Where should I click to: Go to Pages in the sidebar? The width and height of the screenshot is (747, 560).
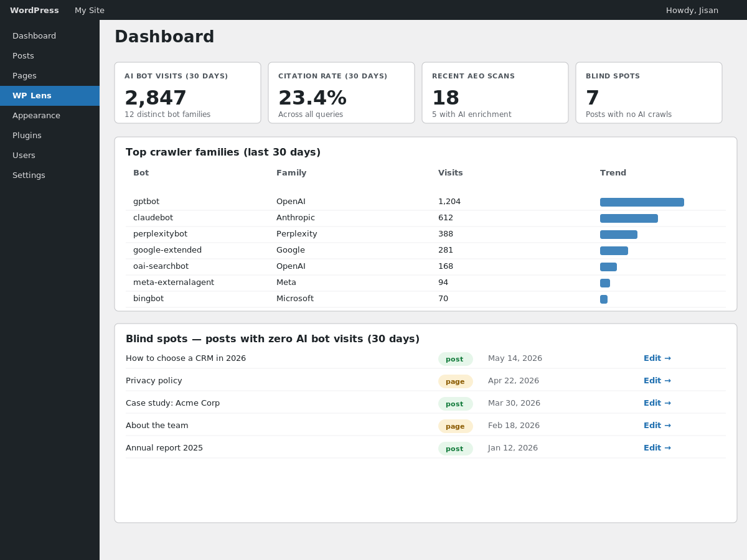pyautogui.click(x=50, y=76)
